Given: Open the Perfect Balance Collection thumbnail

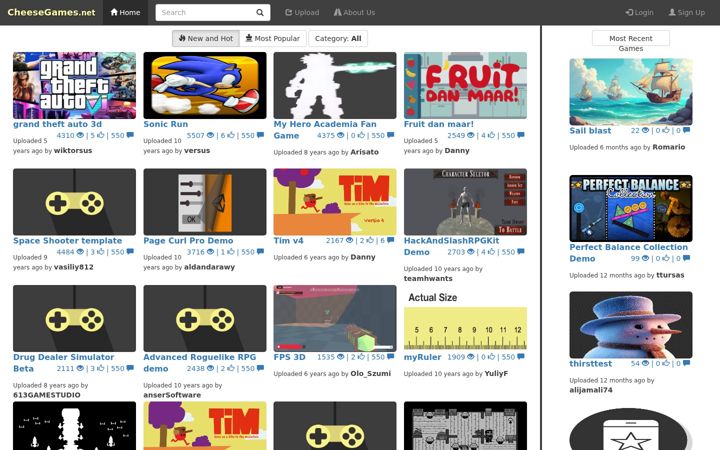Looking at the screenshot, I should click(630, 208).
